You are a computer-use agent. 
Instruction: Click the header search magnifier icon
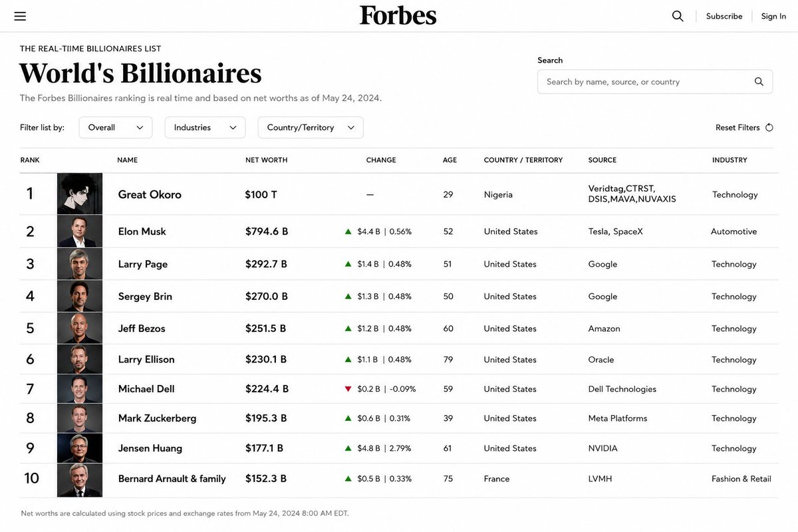tap(678, 16)
